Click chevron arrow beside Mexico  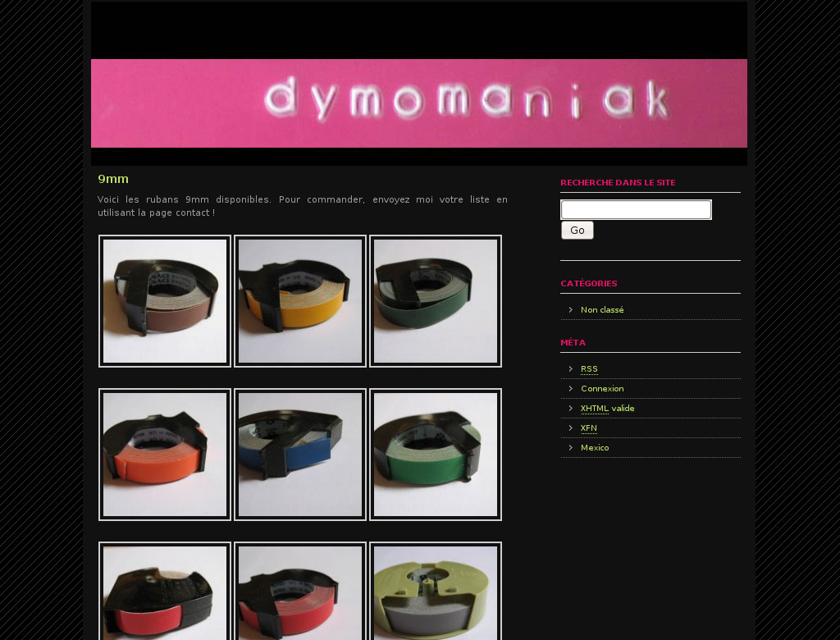point(571,447)
